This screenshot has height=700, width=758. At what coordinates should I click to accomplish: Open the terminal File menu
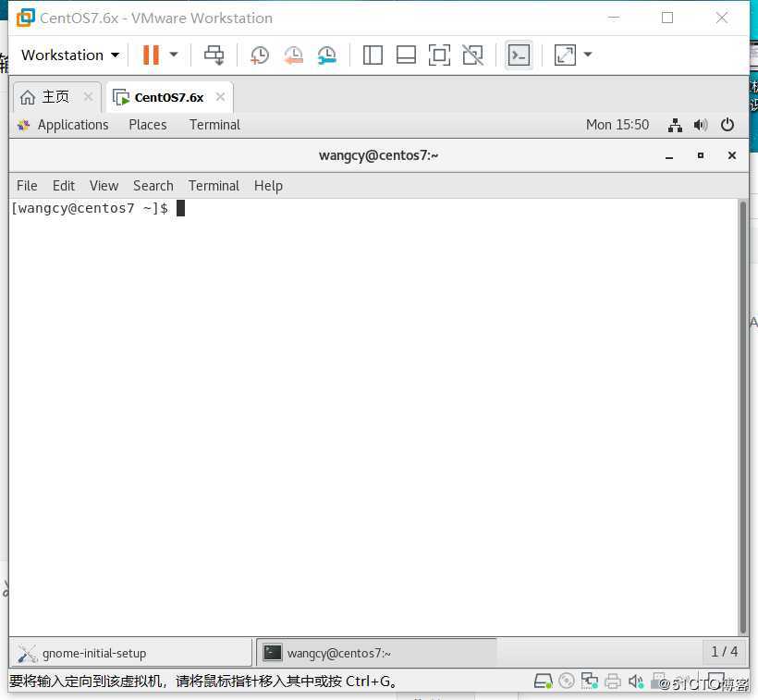[27, 186]
